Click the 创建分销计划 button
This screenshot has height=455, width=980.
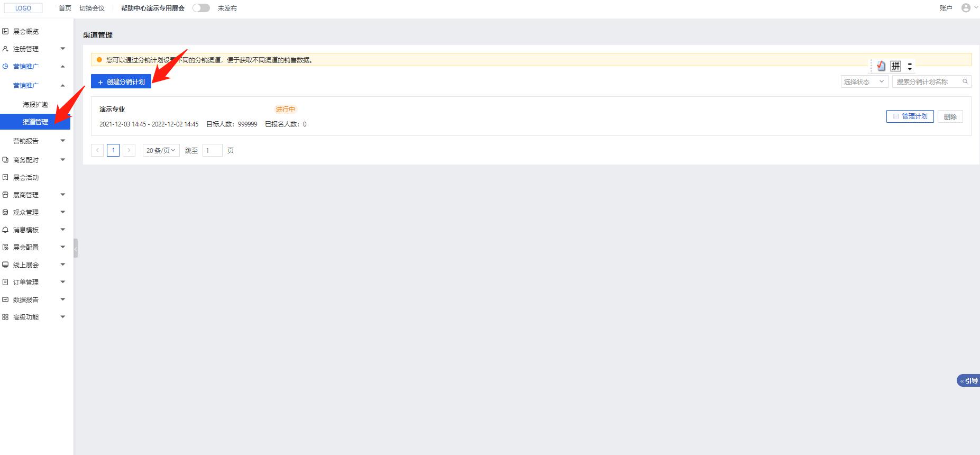pos(121,82)
